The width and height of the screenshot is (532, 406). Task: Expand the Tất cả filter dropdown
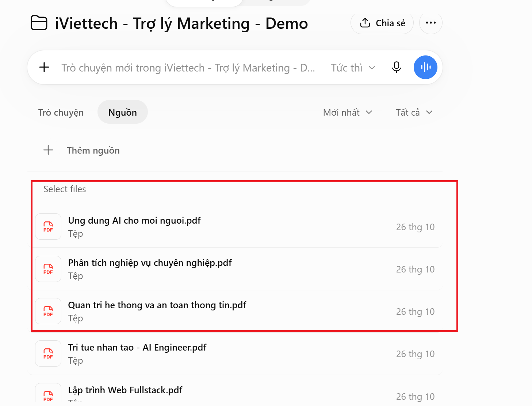[414, 112]
